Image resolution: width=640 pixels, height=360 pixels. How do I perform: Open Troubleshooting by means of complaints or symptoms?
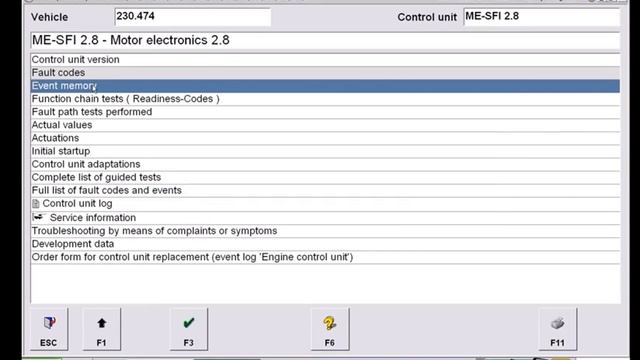[x=325, y=231]
